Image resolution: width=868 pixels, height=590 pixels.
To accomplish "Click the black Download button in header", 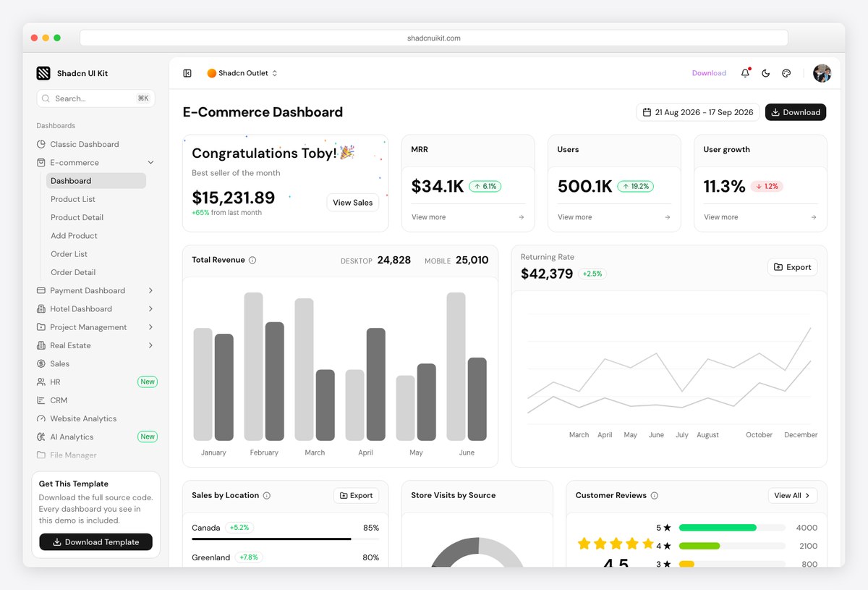I will [796, 112].
